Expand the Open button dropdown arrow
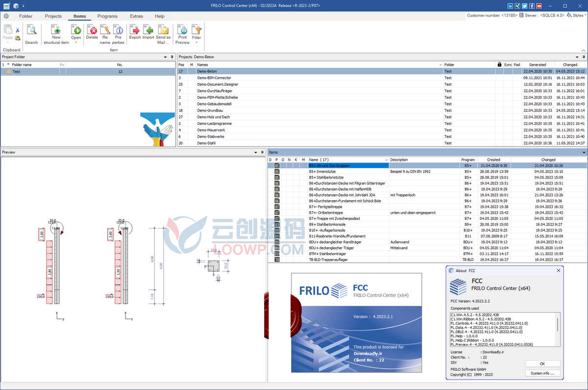The image size is (588, 390). click(76, 43)
